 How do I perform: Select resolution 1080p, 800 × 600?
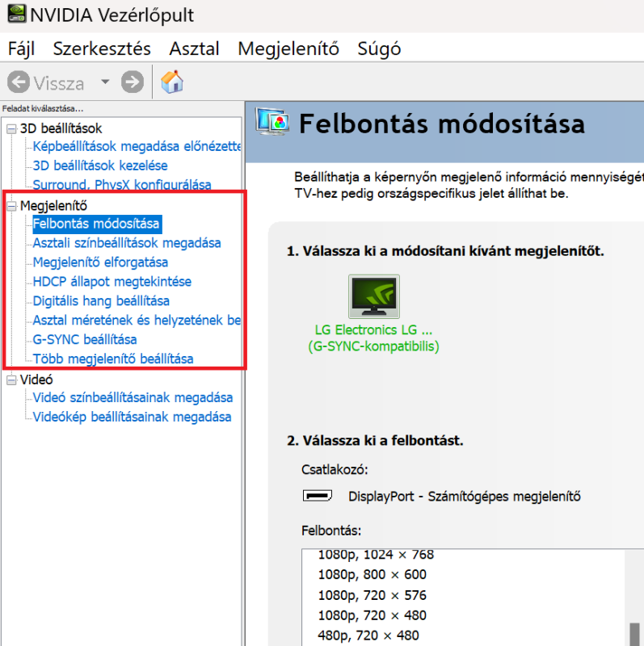pos(372,574)
